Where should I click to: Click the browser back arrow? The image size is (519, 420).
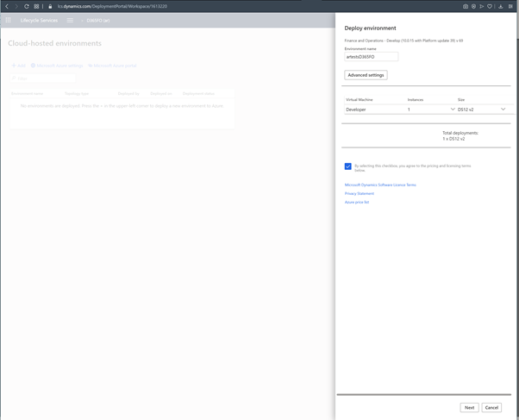coord(7,6)
